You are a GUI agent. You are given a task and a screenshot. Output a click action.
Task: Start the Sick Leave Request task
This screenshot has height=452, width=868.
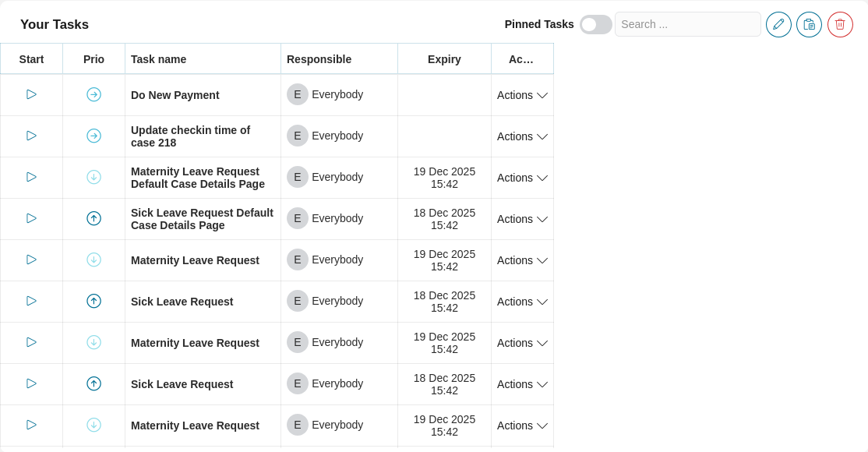pyautogui.click(x=31, y=301)
